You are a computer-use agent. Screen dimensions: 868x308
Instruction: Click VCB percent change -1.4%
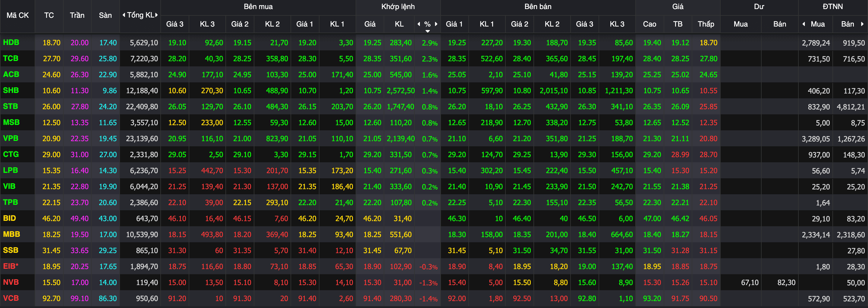point(428,299)
